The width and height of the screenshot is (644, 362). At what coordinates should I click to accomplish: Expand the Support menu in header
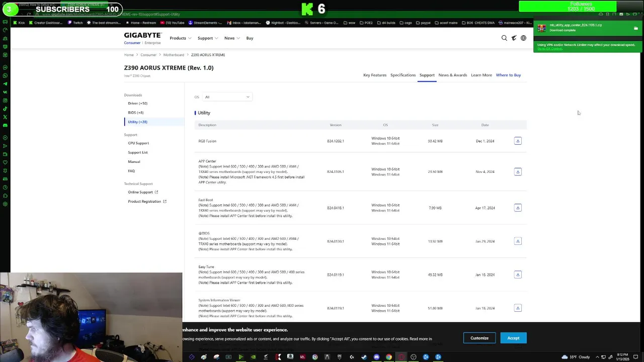pos(208,38)
